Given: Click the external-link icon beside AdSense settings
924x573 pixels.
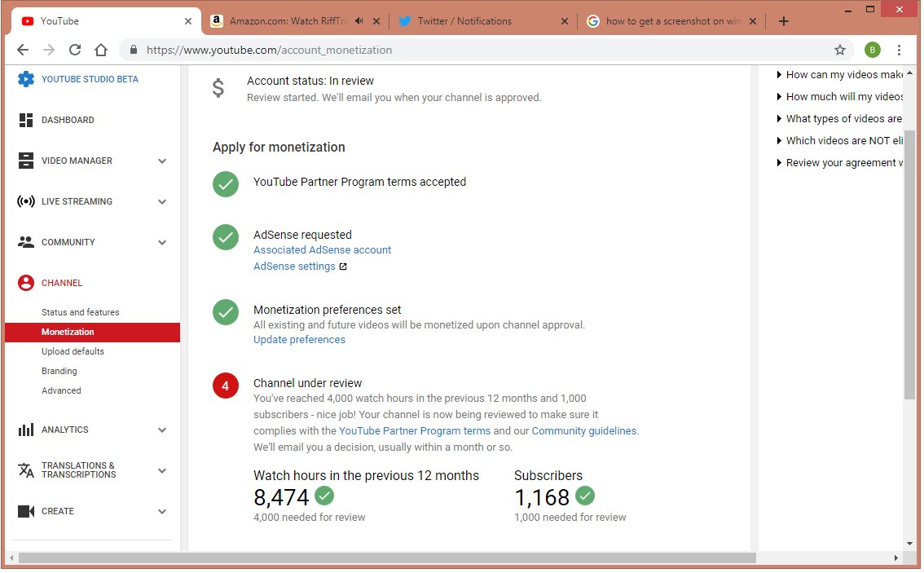Looking at the screenshot, I should click(344, 267).
